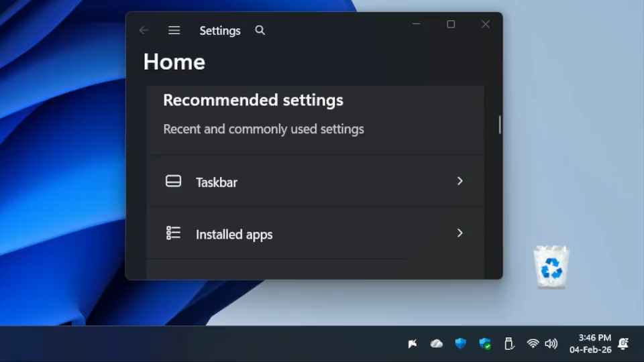Open the Wi-Fi network tray icon
Screen dimensions: 644x362
(533, 343)
